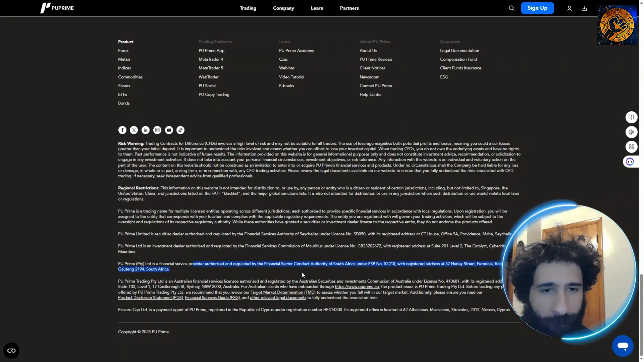Open the Commodities product link
This screenshot has width=644, height=362.
(x=130, y=77)
